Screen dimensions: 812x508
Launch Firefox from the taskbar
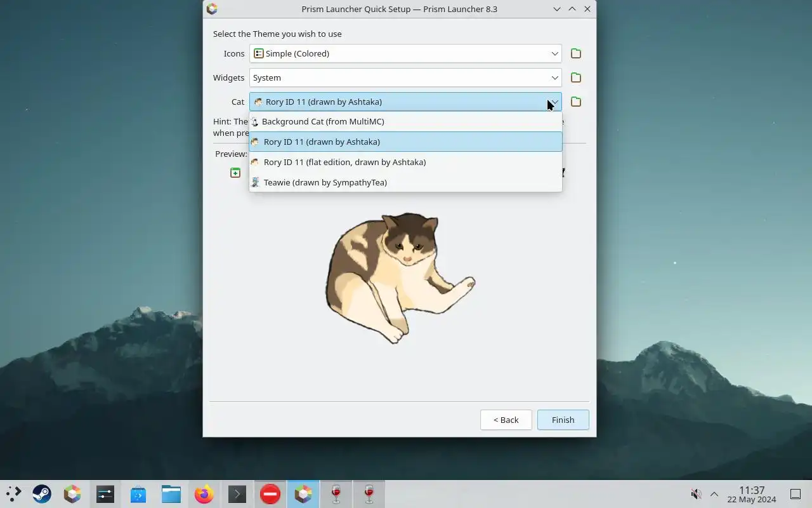coord(204,493)
